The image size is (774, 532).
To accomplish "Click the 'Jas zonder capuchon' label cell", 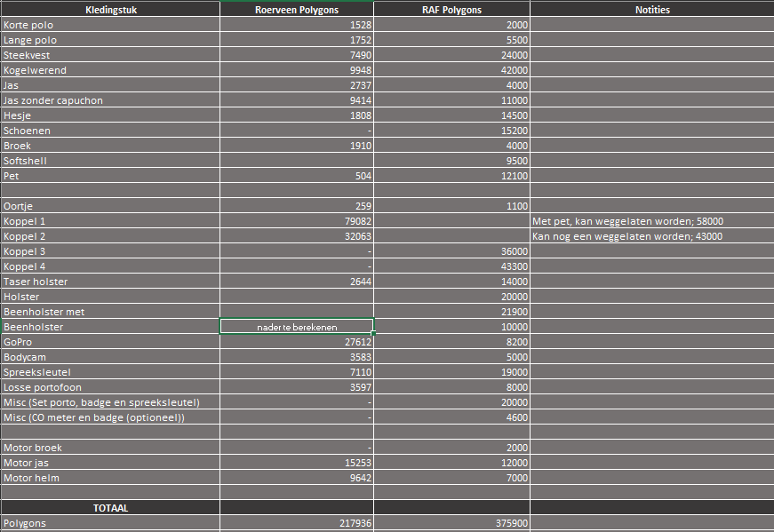I will point(110,100).
